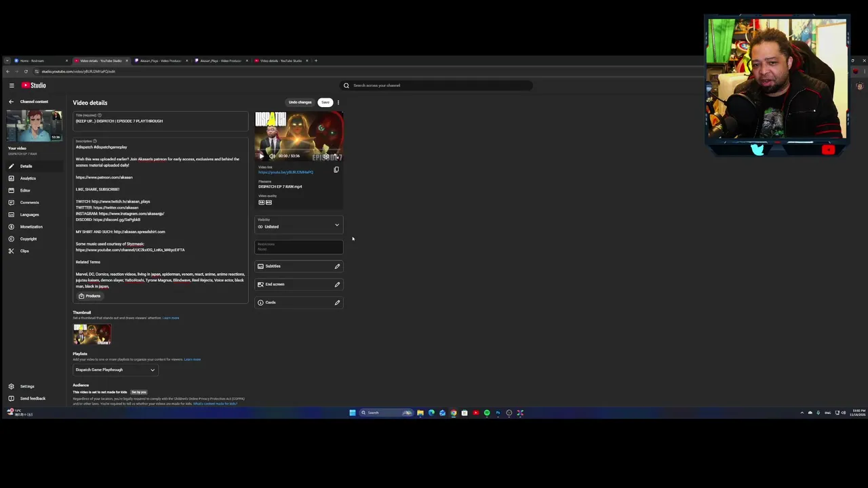The image size is (868, 488).
Task: Click the browser address bar URL
Action: click(78, 71)
